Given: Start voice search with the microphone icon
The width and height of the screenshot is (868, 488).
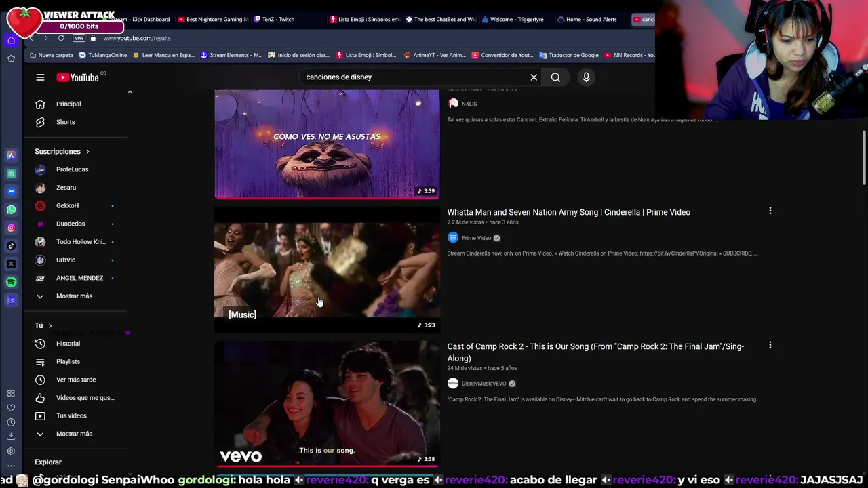Looking at the screenshot, I should pos(587,77).
